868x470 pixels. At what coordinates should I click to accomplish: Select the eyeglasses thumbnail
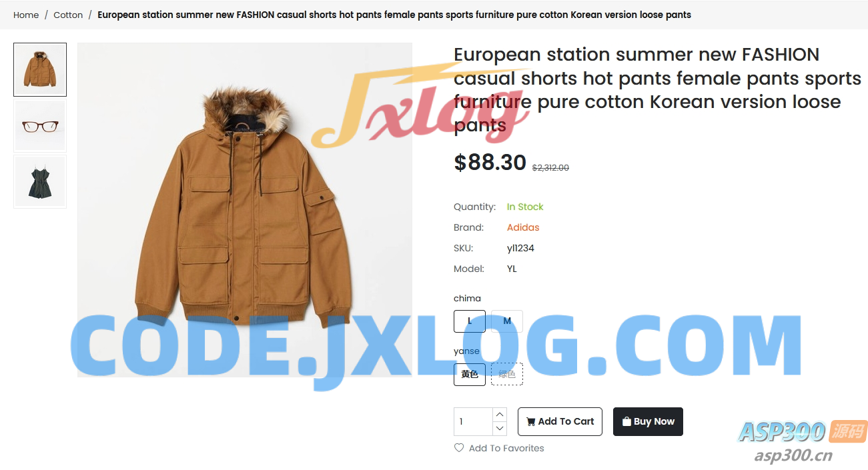(x=40, y=126)
